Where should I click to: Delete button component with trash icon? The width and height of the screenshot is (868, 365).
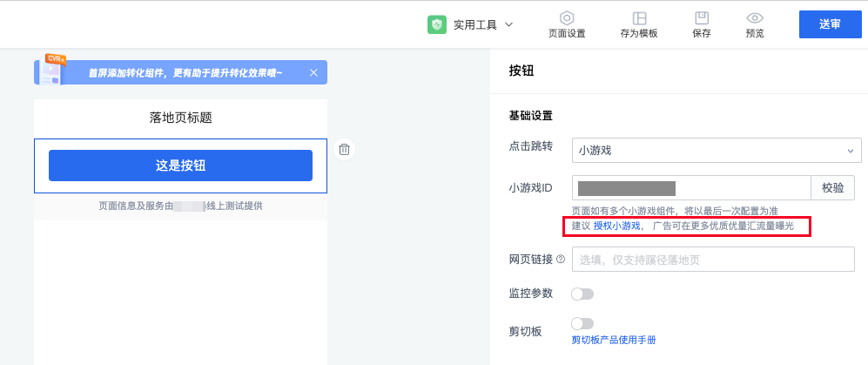coord(344,149)
